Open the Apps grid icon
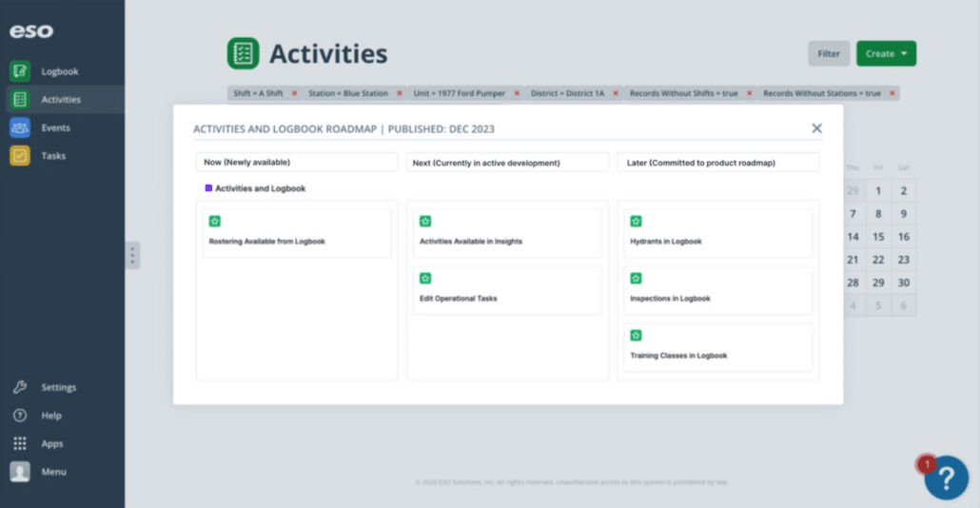The width and height of the screenshot is (980, 508). pyautogui.click(x=19, y=443)
